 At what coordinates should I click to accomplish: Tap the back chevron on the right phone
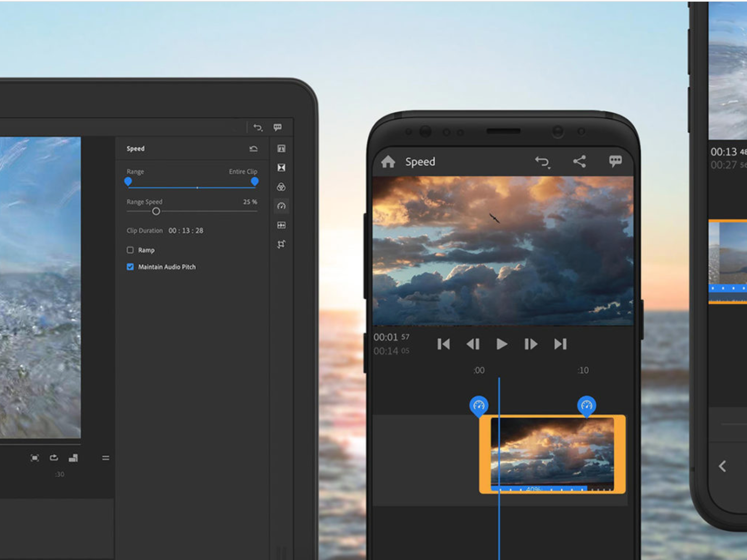(x=722, y=466)
